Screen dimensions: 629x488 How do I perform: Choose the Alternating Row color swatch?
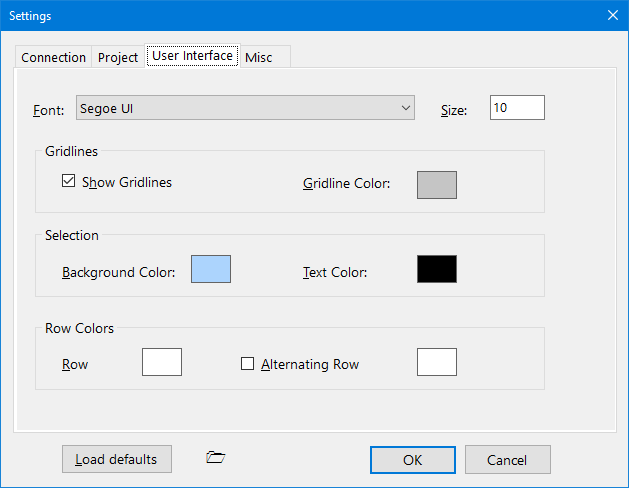[437, 362]
